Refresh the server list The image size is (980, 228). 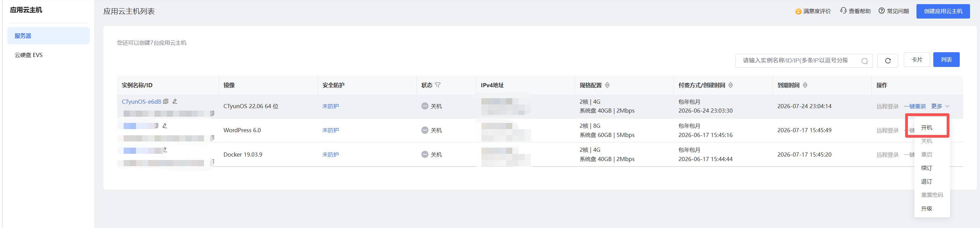coord(888,60)
